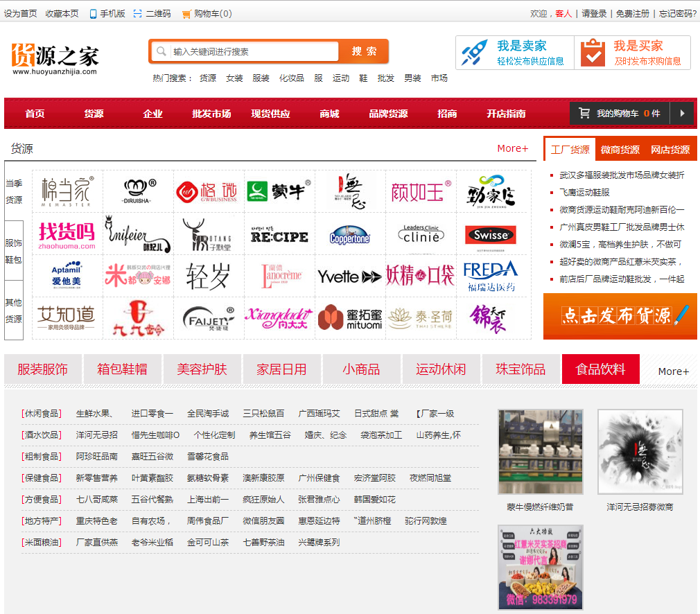The image size is (700, 614).
Task: Open the 棉当家 brand logo
Action: (x=67, y=191)
